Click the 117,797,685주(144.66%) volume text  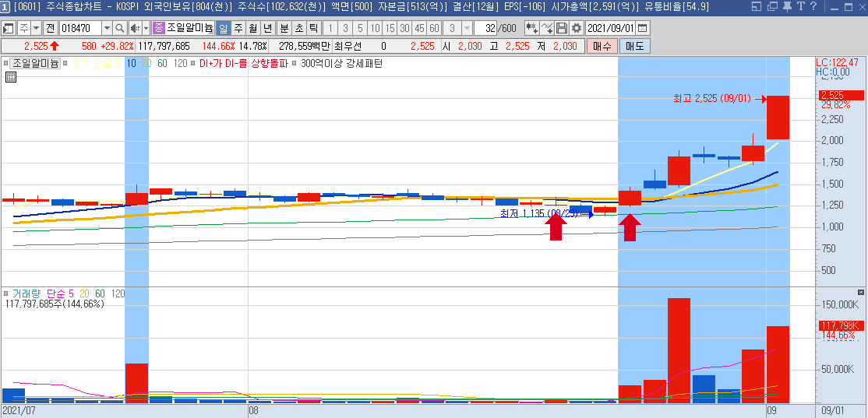click(x=54, y=304)
